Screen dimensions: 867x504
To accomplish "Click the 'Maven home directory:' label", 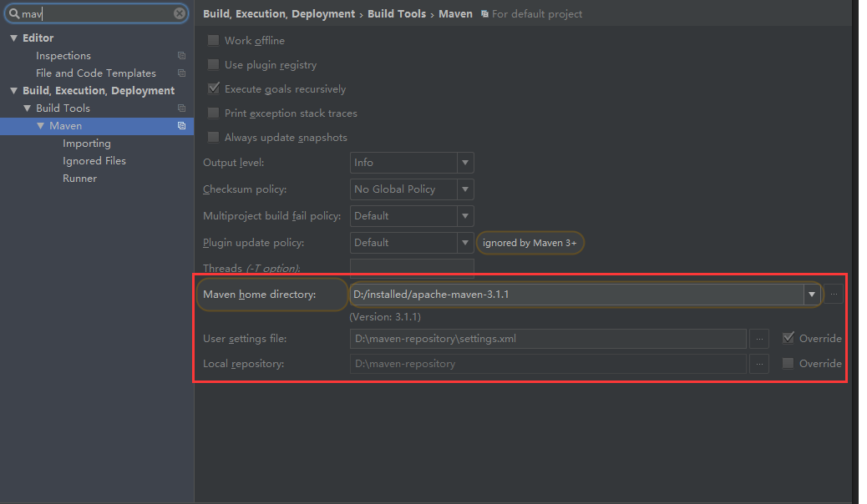I will tap(259, 295).
